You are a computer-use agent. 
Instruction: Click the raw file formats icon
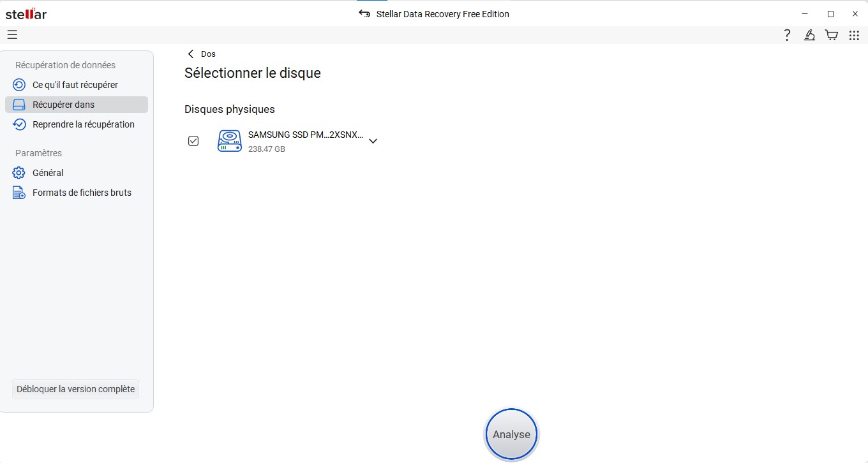(x=19, y=193)
